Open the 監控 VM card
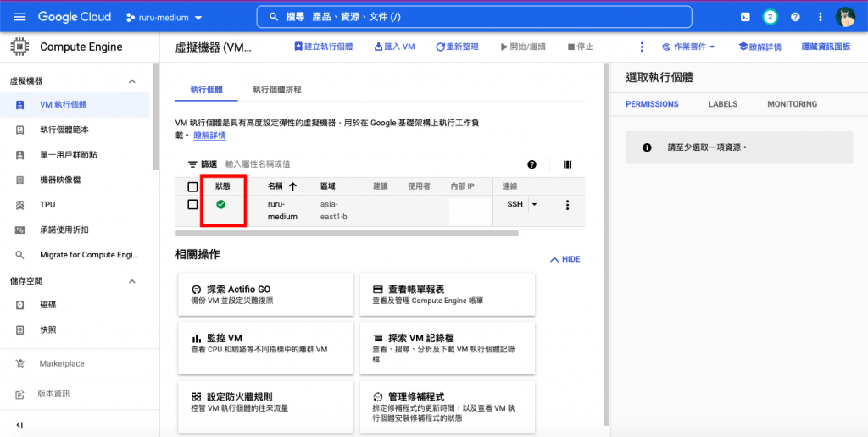 tap(265, 348)
